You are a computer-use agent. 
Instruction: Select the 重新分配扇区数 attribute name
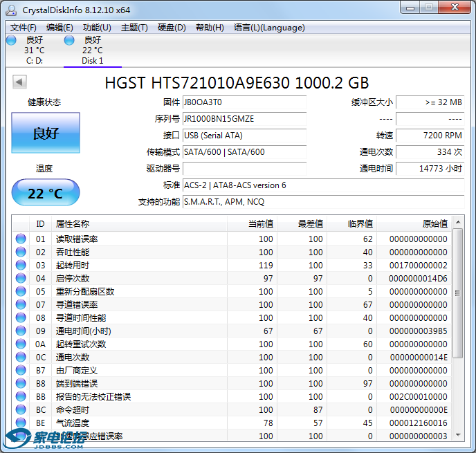pyautogui.click(x=85, y=292)
